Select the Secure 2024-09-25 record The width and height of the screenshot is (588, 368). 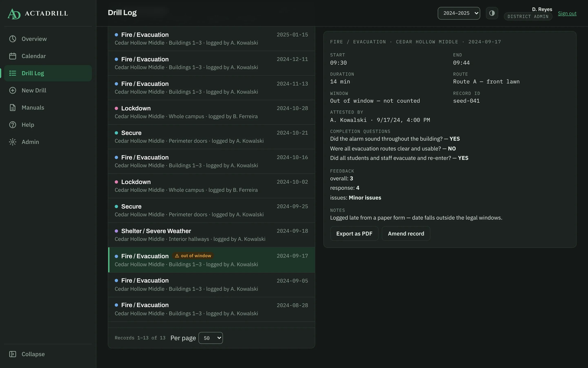pos(211,211)
